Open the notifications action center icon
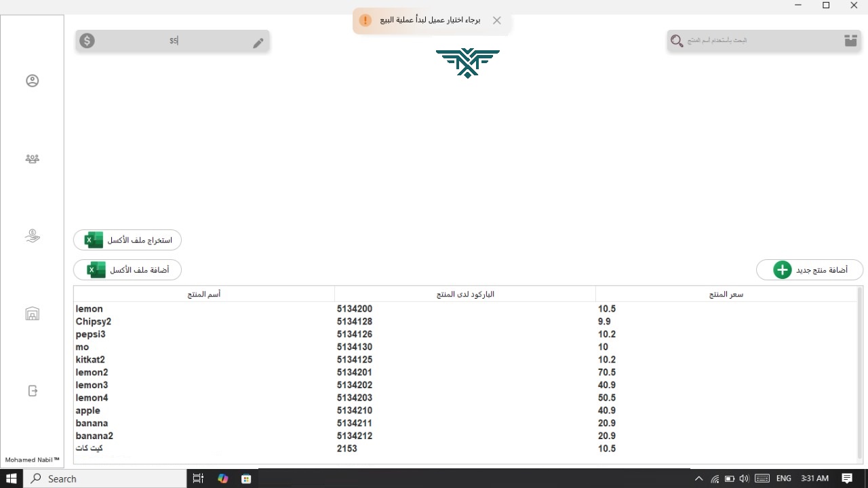 (x=847, y=478)
